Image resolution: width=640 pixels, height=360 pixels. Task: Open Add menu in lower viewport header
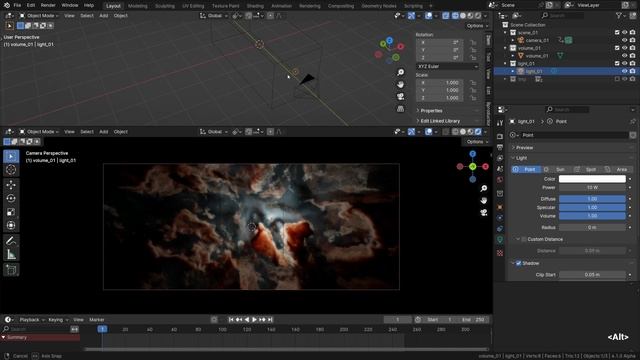tap(104, 132)
